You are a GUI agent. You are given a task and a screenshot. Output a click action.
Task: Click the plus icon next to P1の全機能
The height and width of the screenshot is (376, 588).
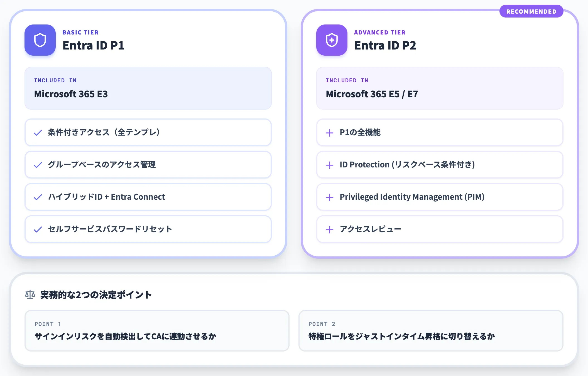330,133
